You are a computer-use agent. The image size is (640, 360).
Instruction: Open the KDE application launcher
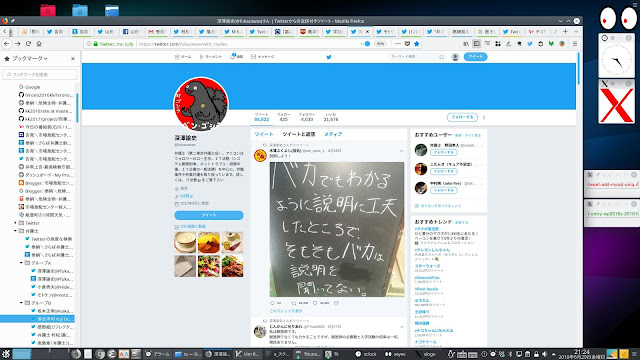click(5, 354)
